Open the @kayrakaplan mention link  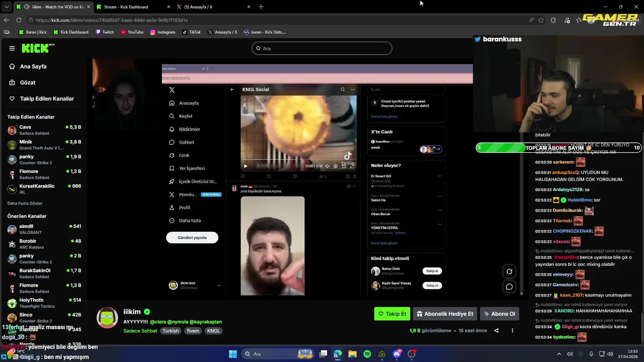(205, 322)
